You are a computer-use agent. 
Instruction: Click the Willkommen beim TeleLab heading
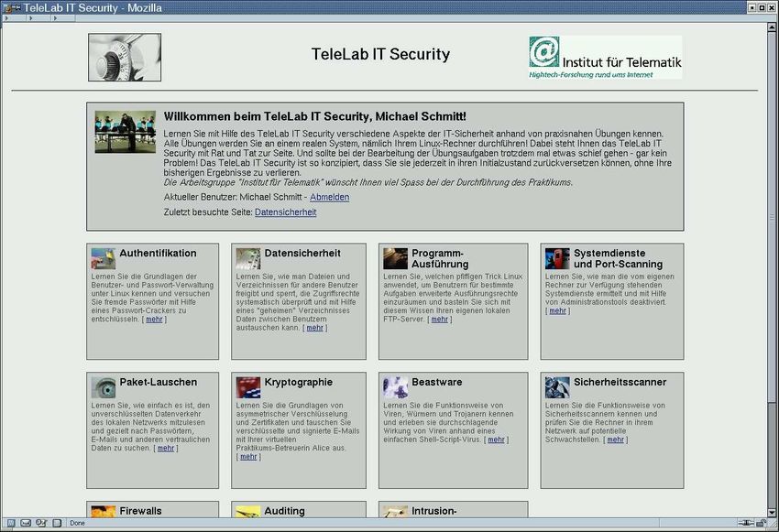pyautogui.click(x=315, y=116)
